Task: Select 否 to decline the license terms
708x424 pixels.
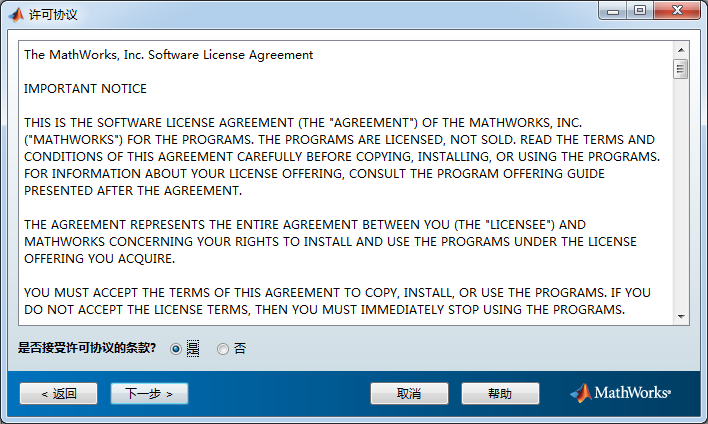Action: 223,349
